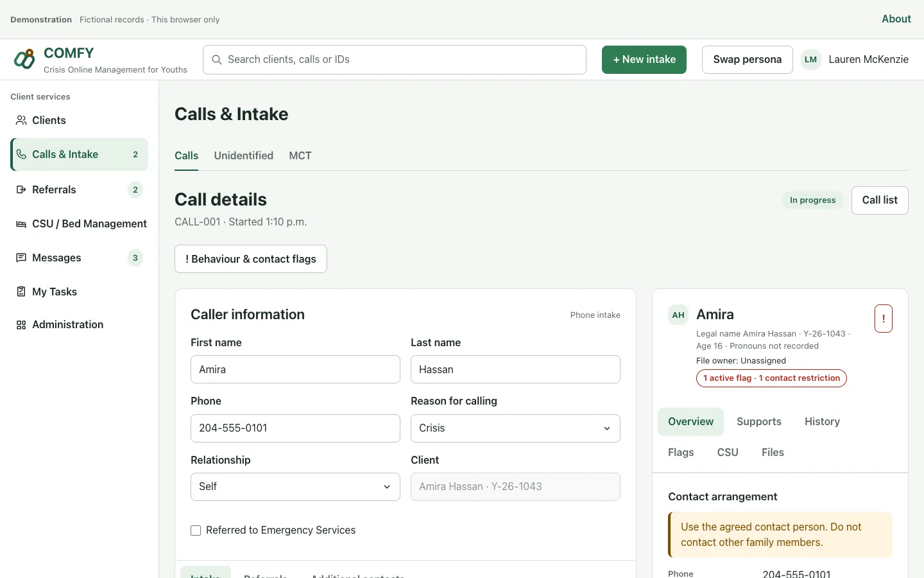Viewport: 924px width, 578px height.
Task: Click the Call list button
Action: click(880, 200)
